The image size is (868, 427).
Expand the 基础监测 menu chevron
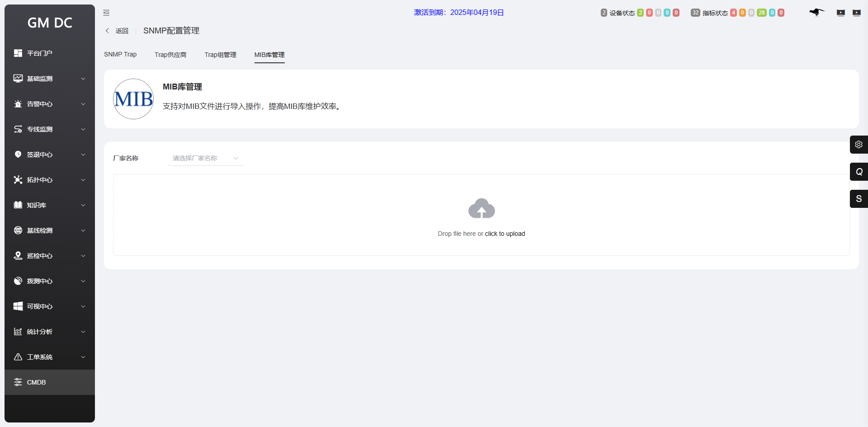tap(83, 79)
